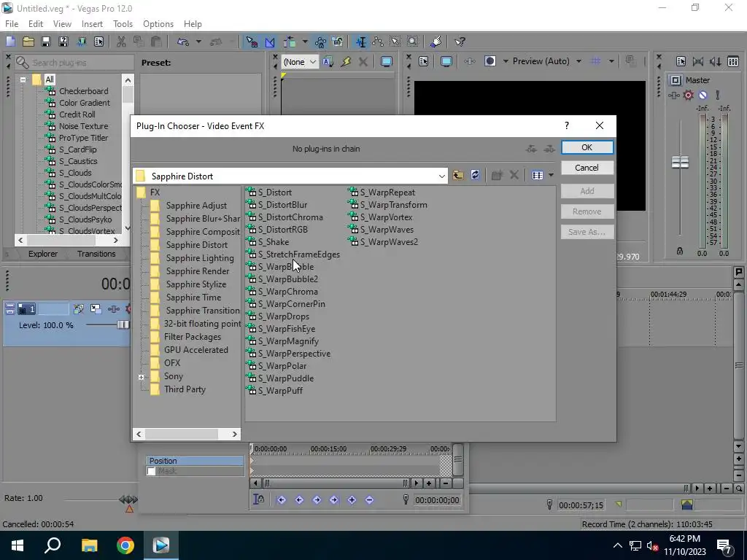This screenshot has width=747, height=560.
Task: Switch to the Transitions tab
Action: pos(96,254)
